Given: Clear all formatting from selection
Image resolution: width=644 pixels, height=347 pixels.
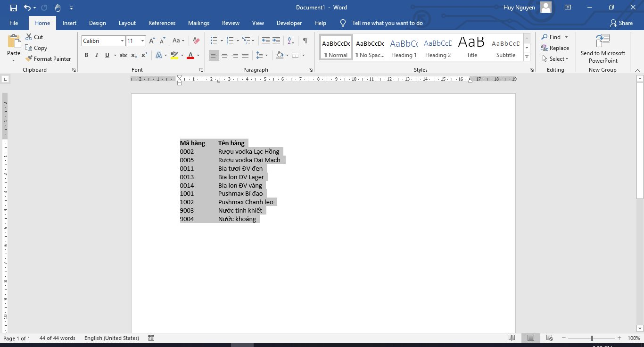Looking at the screenshot, I should 197,41.
